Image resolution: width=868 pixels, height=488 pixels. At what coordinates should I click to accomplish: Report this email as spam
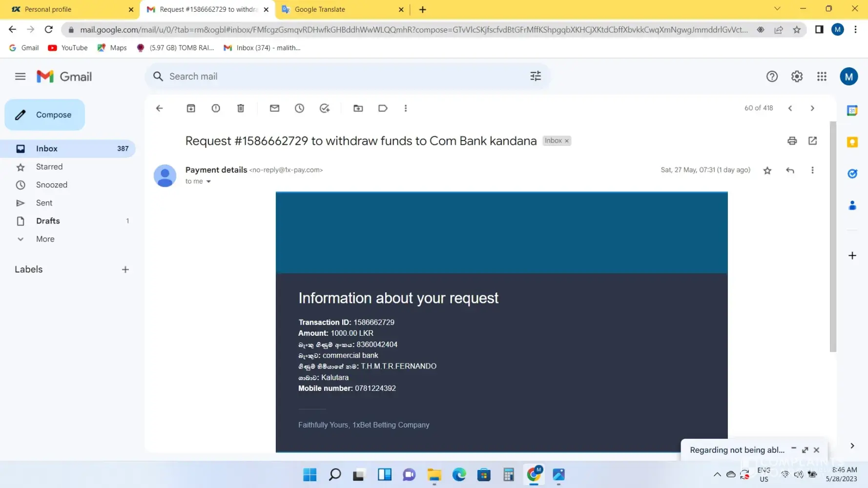[216, 108]
